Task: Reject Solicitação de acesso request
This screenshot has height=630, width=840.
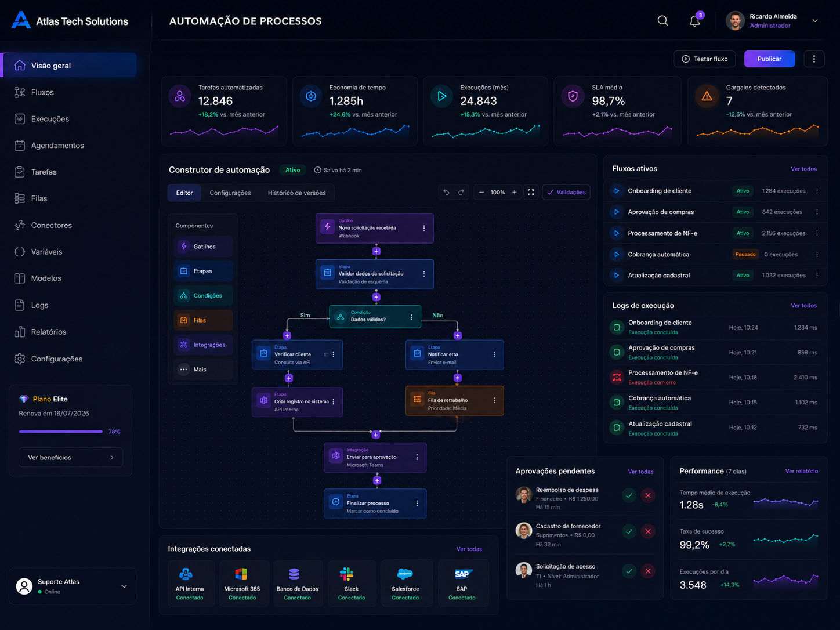Action: coord(648,571)
